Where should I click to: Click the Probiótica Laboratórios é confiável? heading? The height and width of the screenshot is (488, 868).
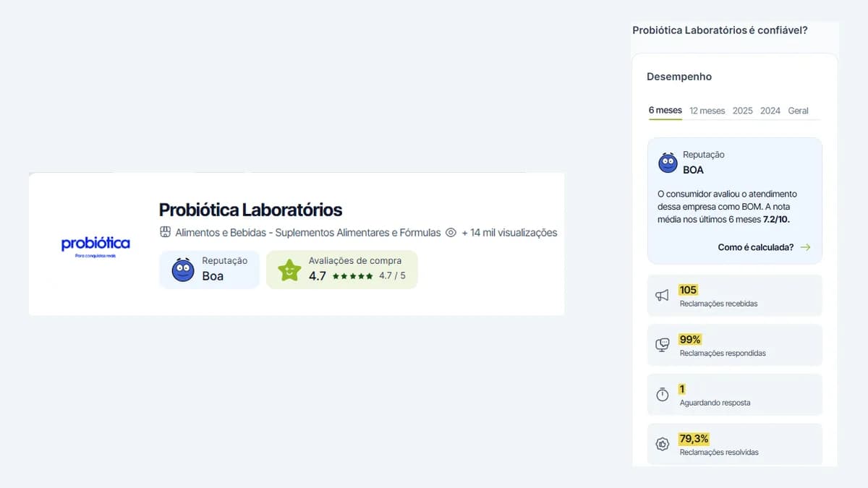(x=720, y=30)
